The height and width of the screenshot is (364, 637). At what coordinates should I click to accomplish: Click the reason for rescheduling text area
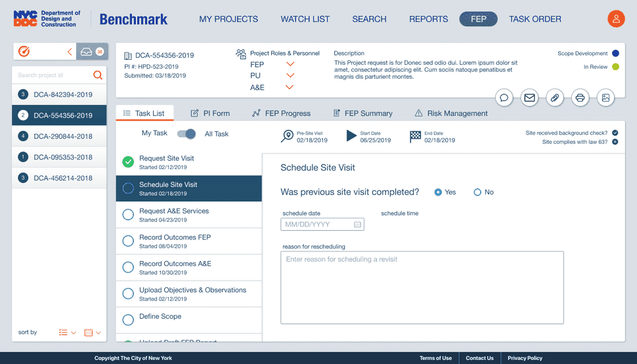(x=422, y=288)
